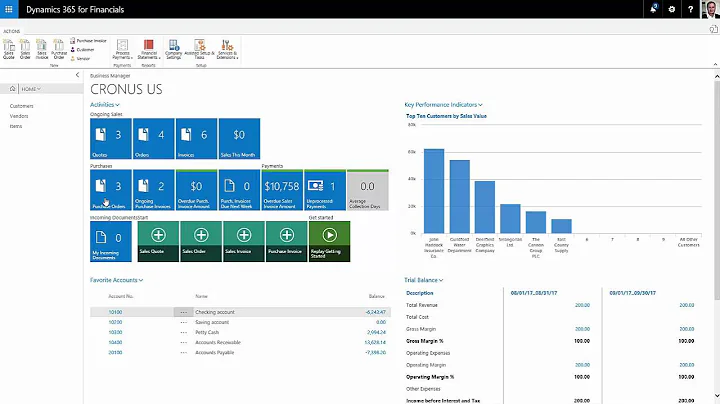Open Items in the navigation pane
Screen dimensions: 720x404
(16, 126)
